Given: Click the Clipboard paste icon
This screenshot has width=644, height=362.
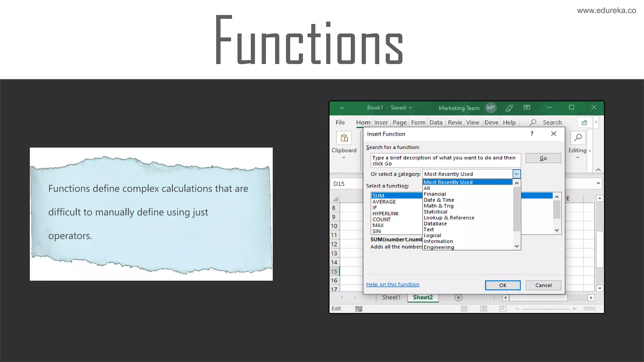Looking at the screenshot, I should coord(344,138).
